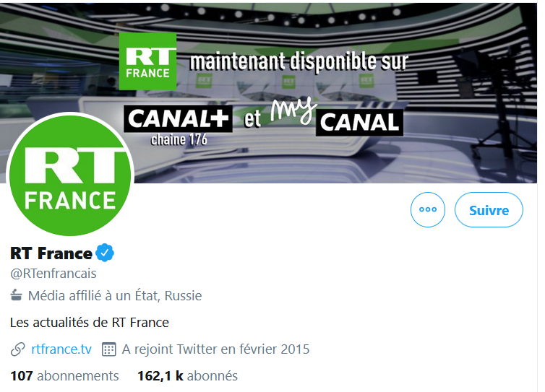Open the three-dot more options menu
The image size is (545, 392).
[x=428, y=210]
